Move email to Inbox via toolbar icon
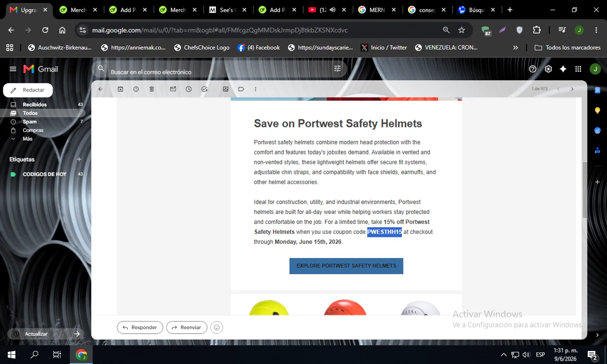The height and width of the screenshot is (364, 607). point(226,89)
